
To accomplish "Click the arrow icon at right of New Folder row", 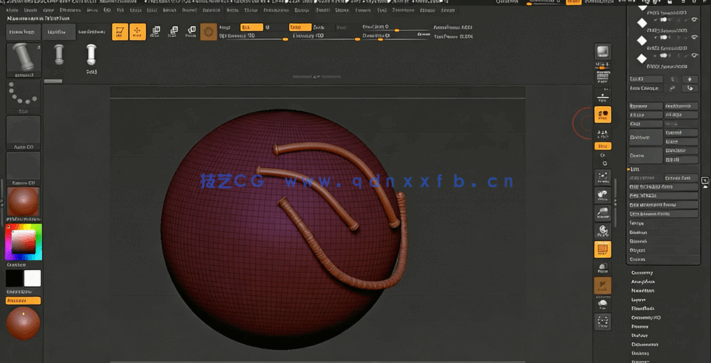I will [690, 88].
